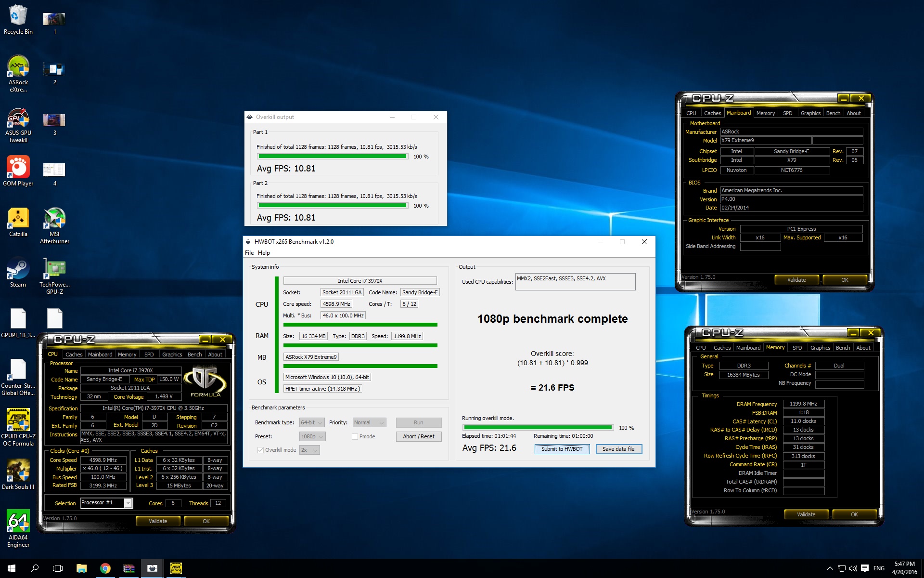Open taskbar search magnifier
924x578 pixels.
tap(35, 568)
